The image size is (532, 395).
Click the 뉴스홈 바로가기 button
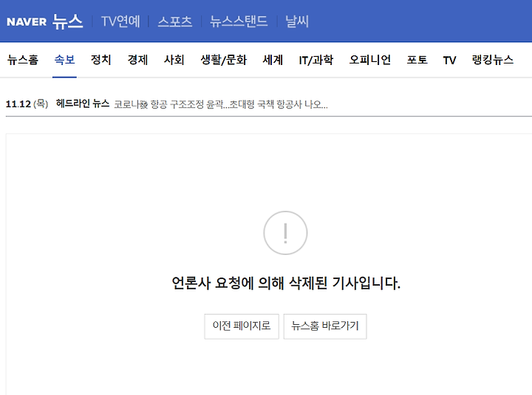[325, 326]
